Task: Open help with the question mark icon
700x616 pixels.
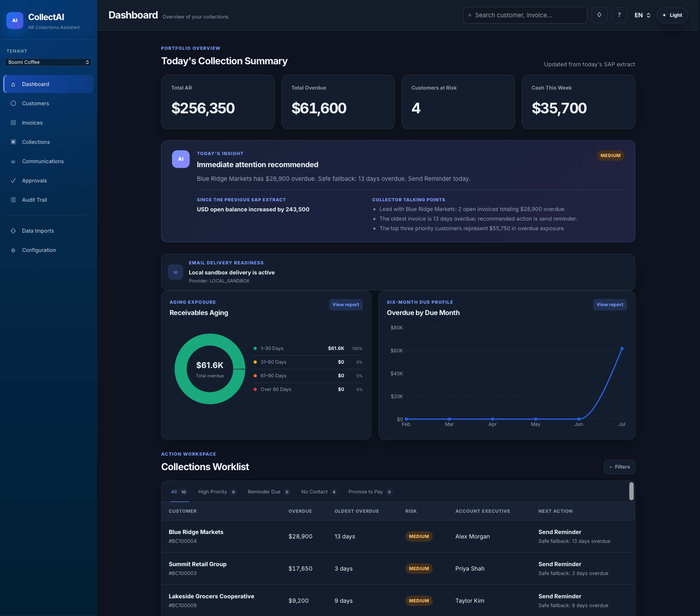Action: coord(619,15)
